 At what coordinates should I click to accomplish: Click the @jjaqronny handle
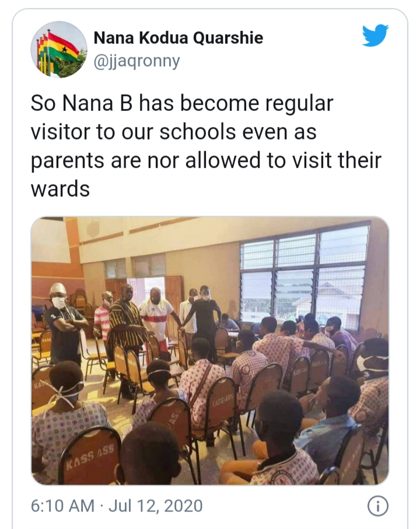click(136, 60)
